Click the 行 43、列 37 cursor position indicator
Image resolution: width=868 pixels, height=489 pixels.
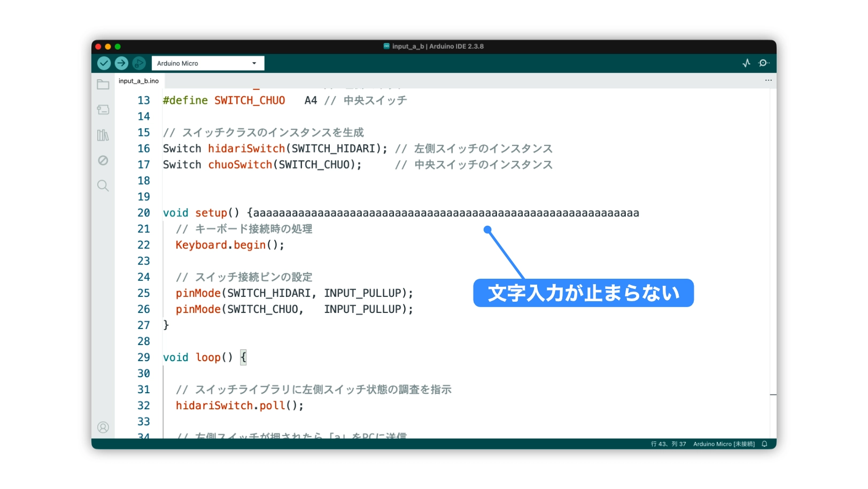(668, 444)
